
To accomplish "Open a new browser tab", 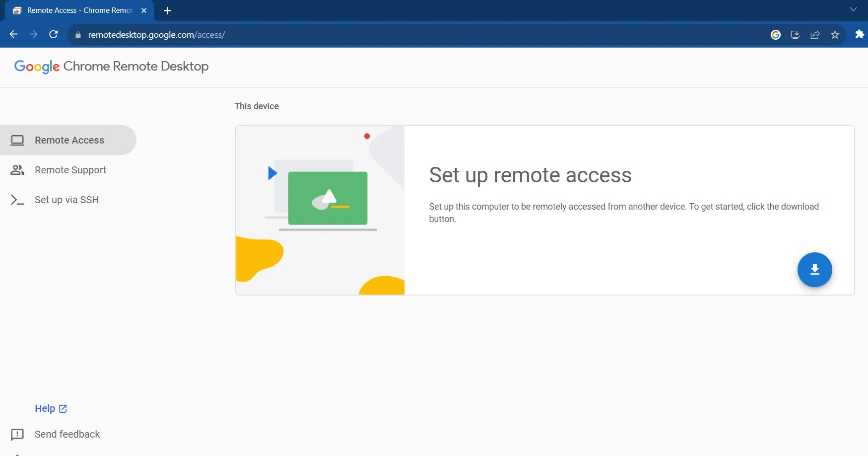I will 167,10.
